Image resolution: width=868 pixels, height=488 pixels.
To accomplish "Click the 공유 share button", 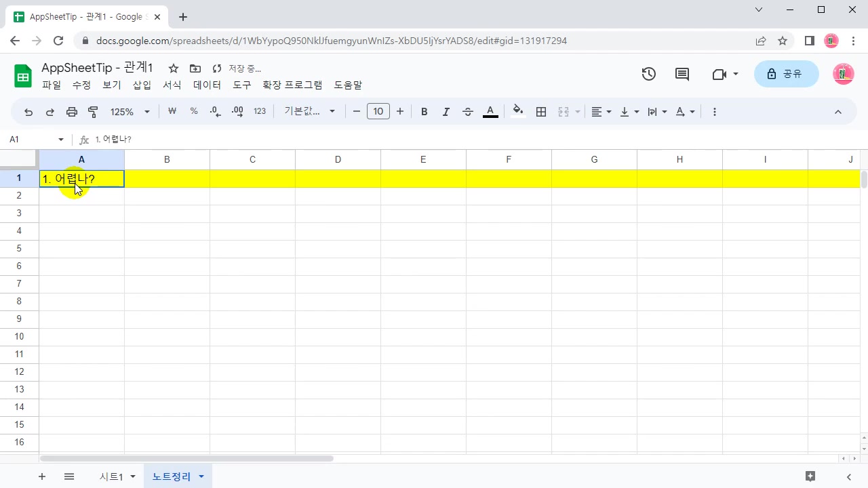I will [785, 74].
